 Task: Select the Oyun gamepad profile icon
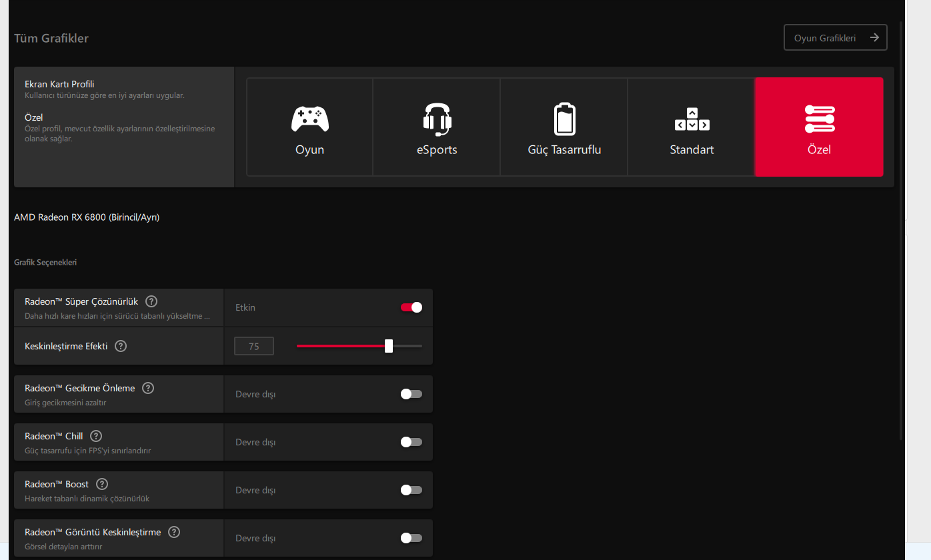pos(310,119)
